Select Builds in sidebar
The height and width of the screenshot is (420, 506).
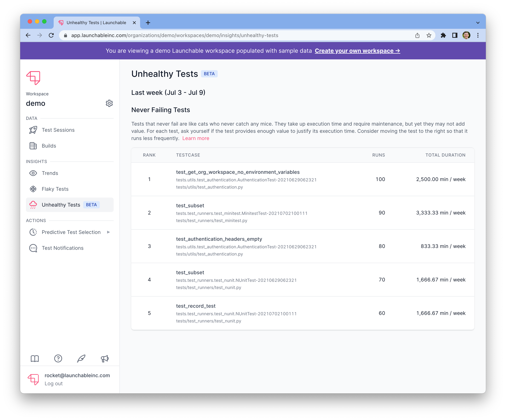(70, 146)
